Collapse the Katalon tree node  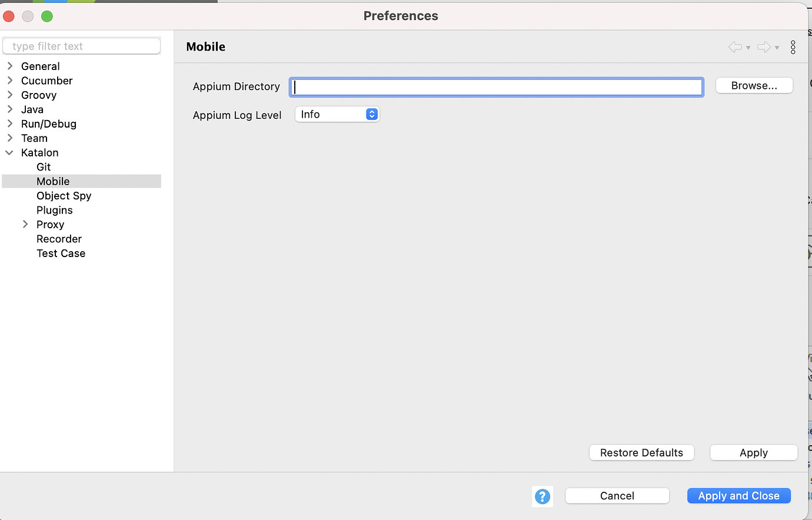point(9,153)
